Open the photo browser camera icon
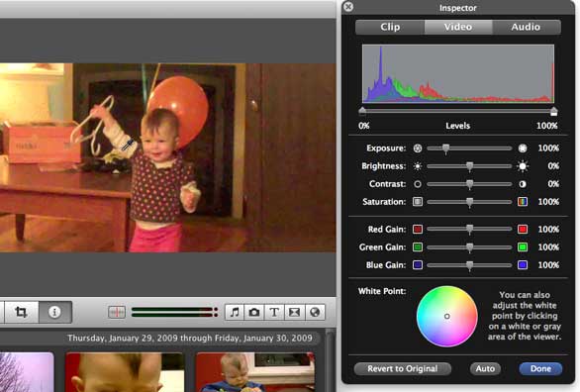 click(254, 312)
